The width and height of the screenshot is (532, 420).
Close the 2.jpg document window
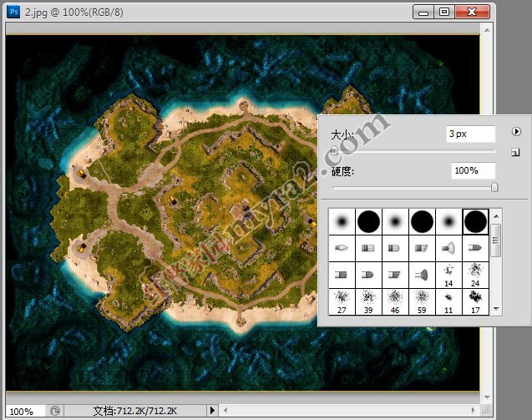point(472,12)
